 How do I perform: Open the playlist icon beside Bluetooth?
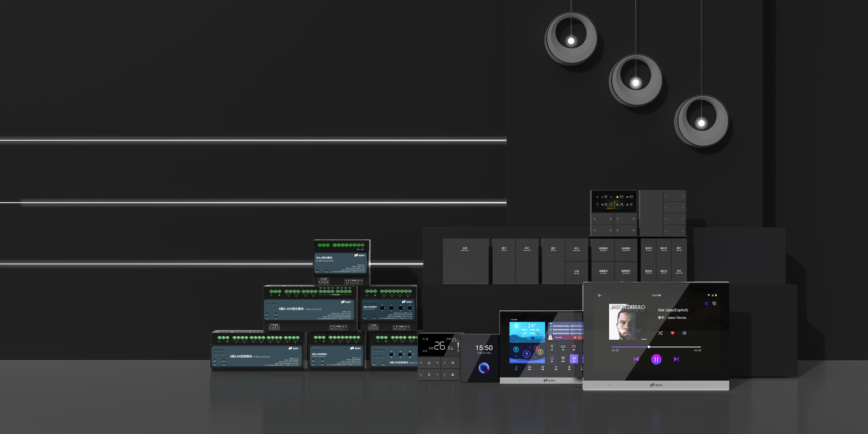[x=714, y=303]
